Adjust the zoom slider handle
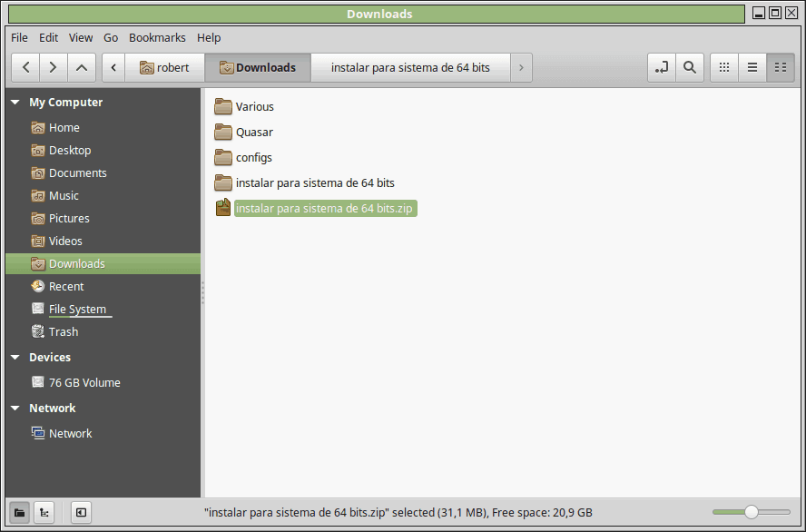 point(751,512)
